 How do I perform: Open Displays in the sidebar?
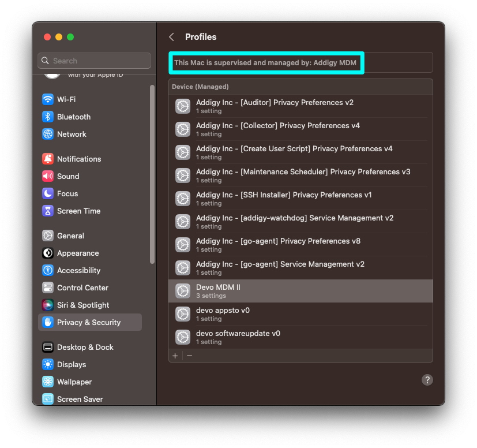[x=90, y=364]
